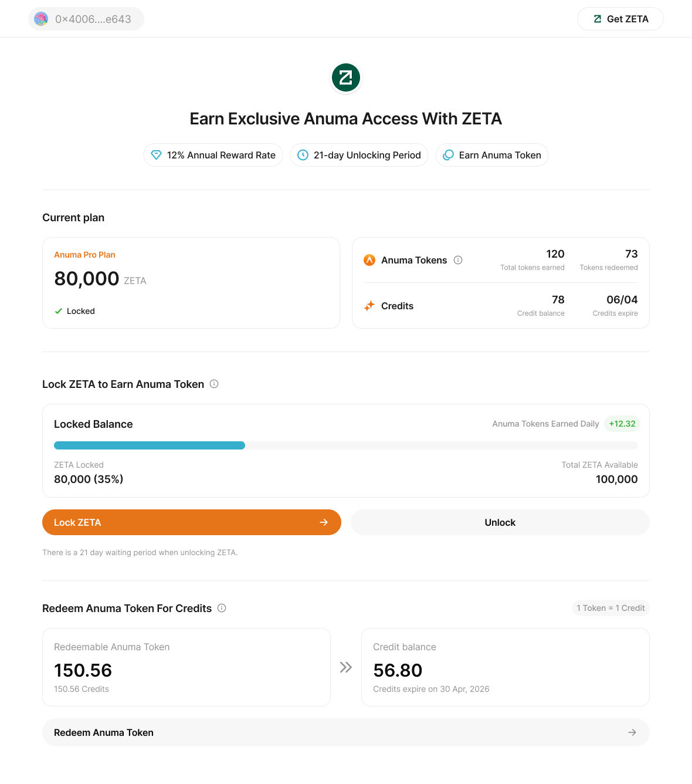Click the Credits expire on 30 Apr, 2026 text

coord(431,689)
